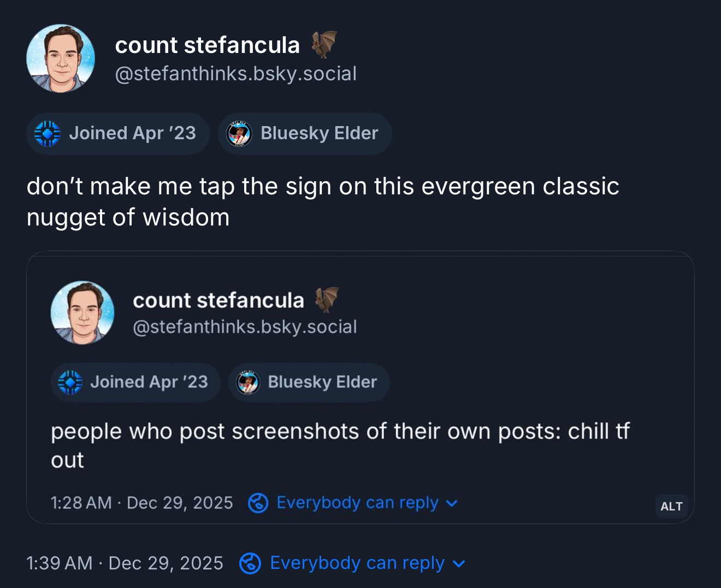The image size is (721, 588).
Task: Click the globe icon in the embedded screenshot
Action: coord(258,503)
